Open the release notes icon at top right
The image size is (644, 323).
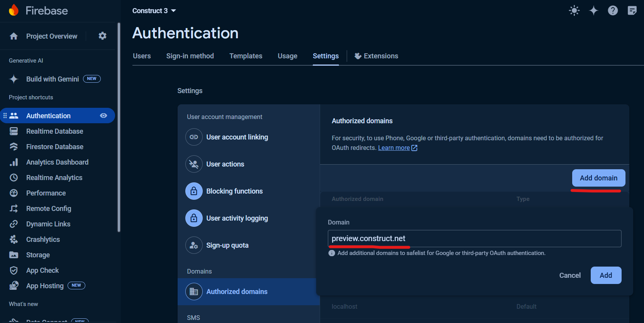pyautogui.click(x=632, y=11)
